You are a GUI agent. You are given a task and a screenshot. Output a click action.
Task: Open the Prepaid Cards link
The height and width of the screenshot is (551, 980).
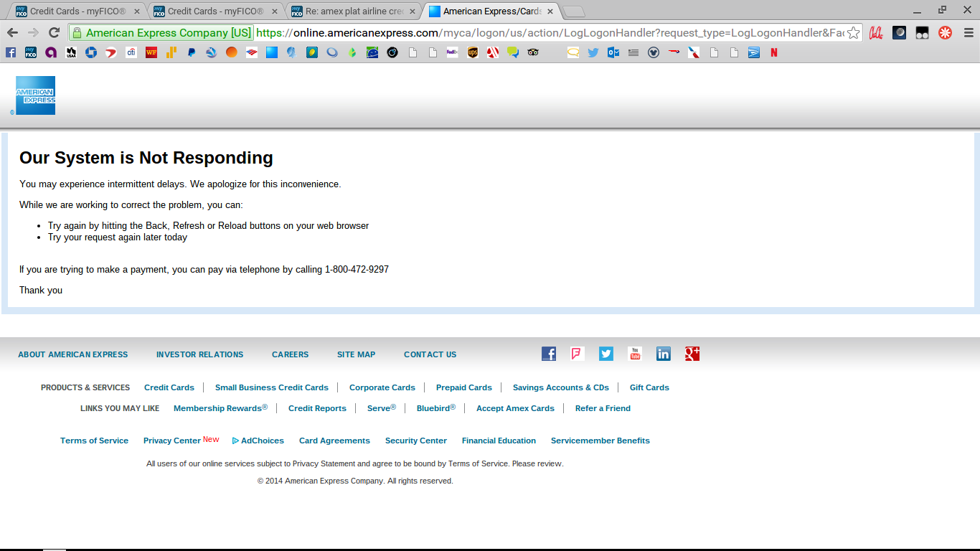click(464, 387)
